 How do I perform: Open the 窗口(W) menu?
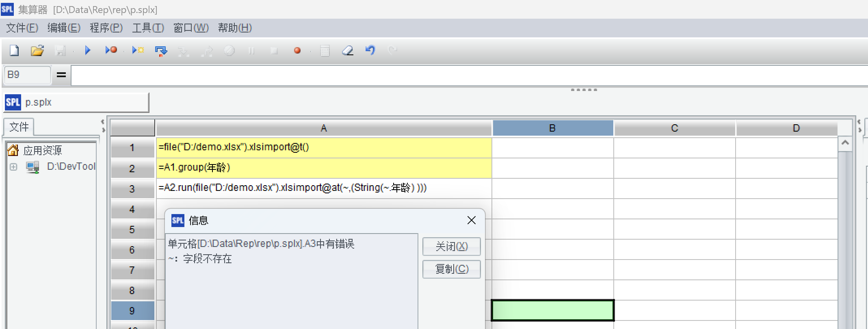click(191, 28)
